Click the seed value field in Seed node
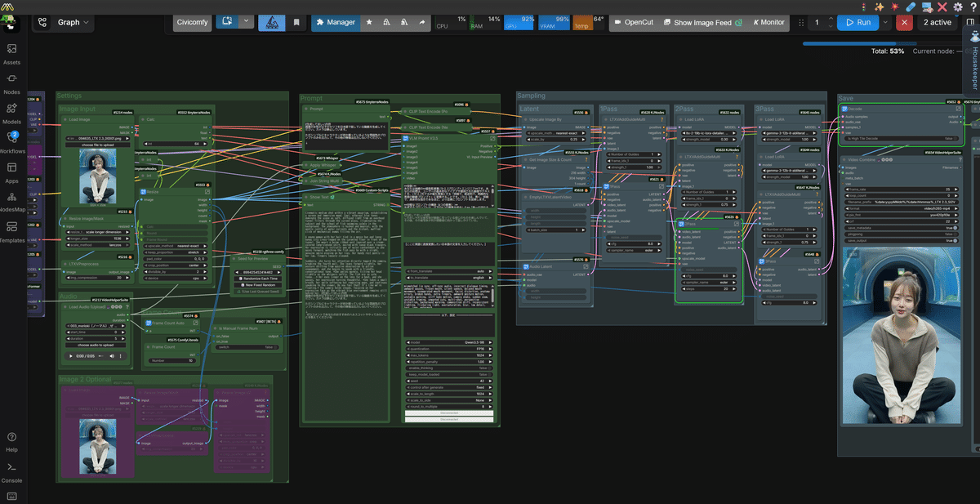The width and height of the screenshot is (980, 504). point(258,272)
